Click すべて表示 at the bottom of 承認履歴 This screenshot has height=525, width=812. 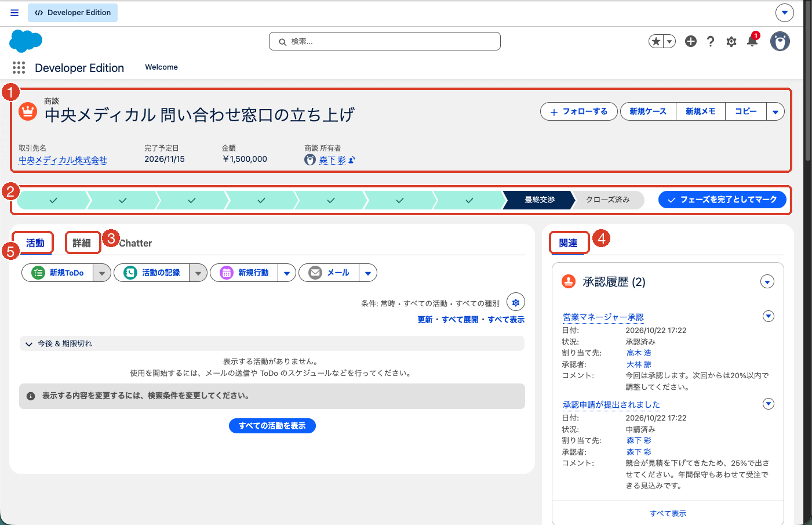pyautogui.click(x=668, y=513)
